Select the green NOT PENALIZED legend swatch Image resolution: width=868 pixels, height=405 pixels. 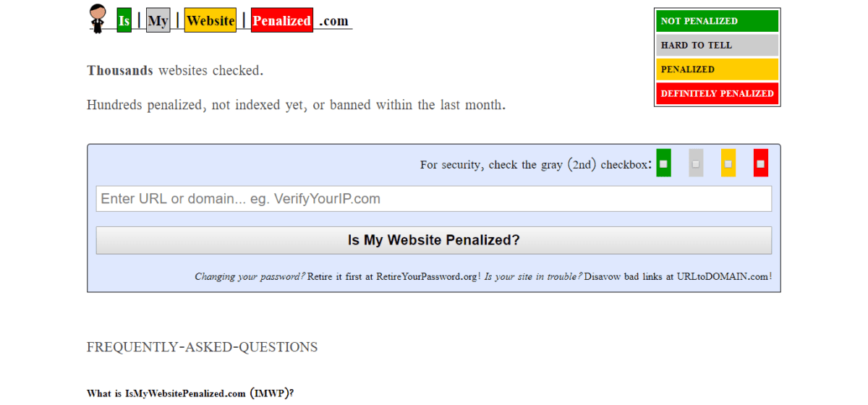coord(718,21)
